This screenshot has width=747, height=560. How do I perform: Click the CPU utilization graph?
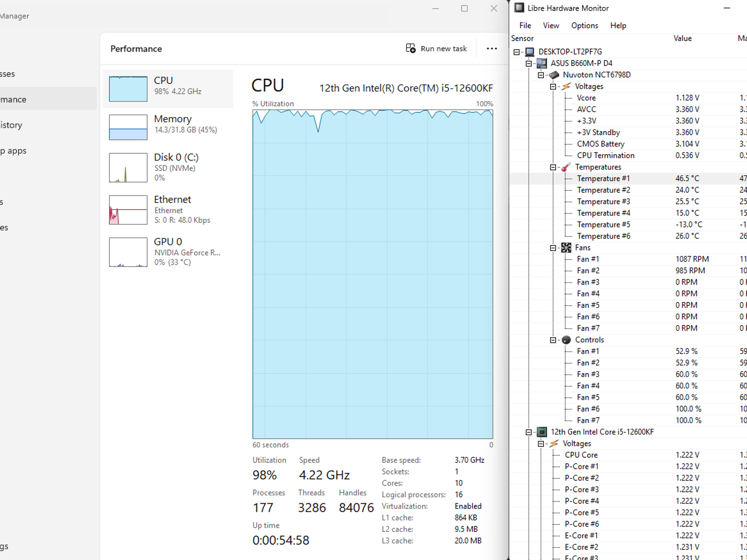click(373, 274)
